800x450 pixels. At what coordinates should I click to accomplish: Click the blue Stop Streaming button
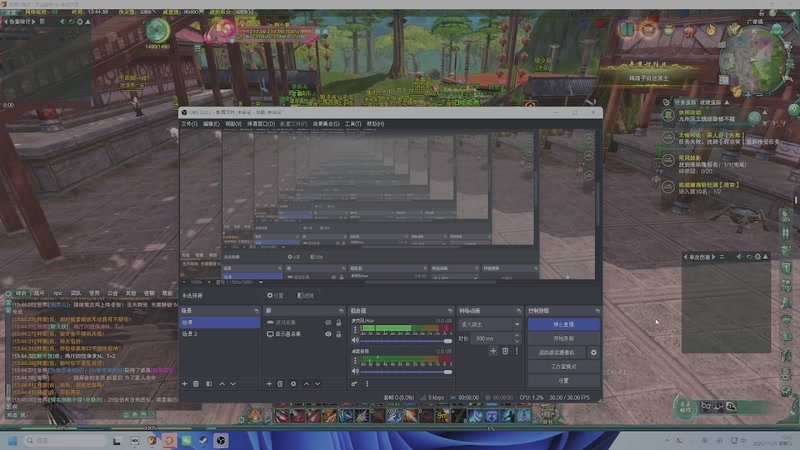(x=563, y=324)
